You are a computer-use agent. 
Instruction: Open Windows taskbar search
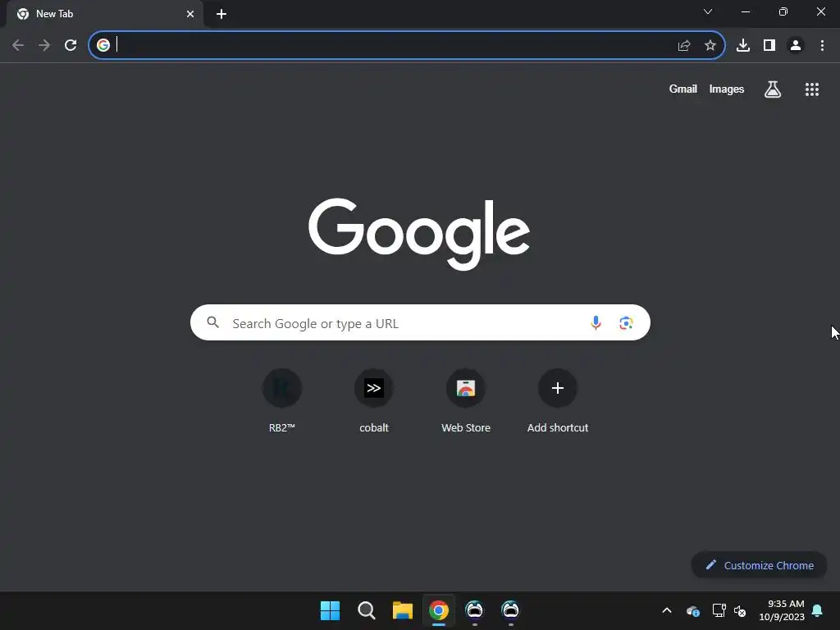[x=367, y=610]
